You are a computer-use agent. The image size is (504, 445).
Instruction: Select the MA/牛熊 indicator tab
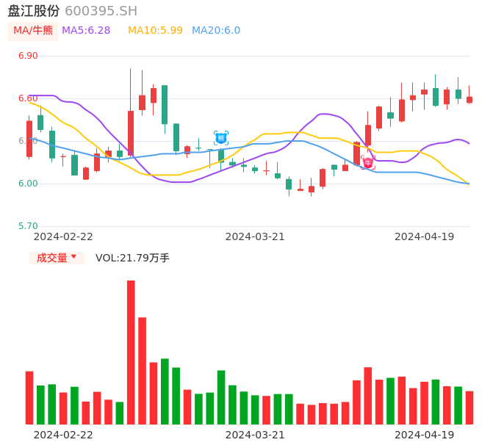tap(33, 31)
